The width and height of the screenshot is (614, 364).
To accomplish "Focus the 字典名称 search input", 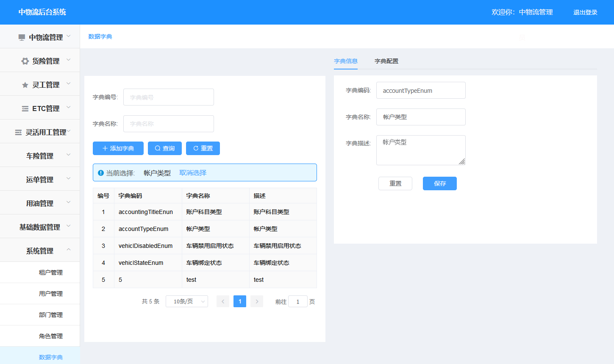I will click(x=169, y=124).
